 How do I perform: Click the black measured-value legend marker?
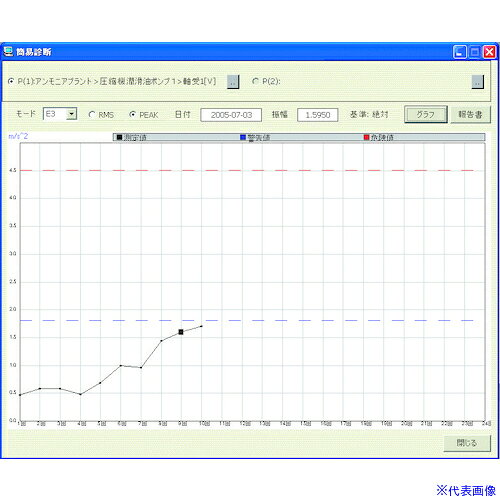click(119, 137)
